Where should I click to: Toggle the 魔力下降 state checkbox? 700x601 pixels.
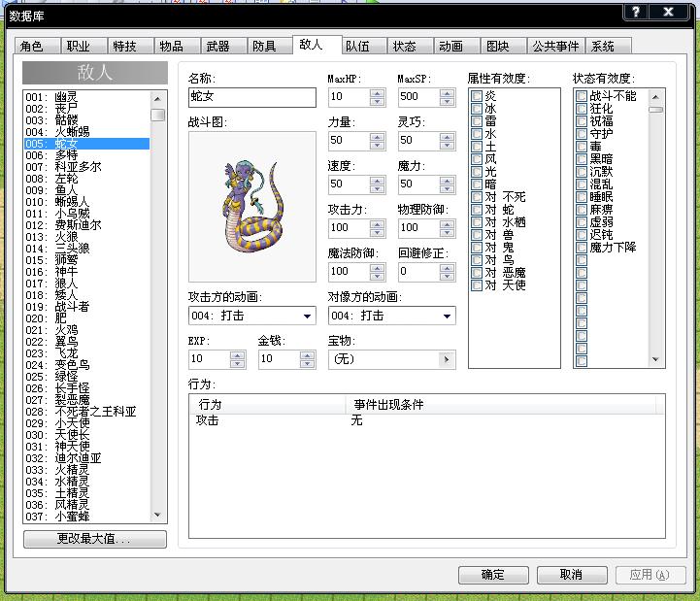point(582,248)
